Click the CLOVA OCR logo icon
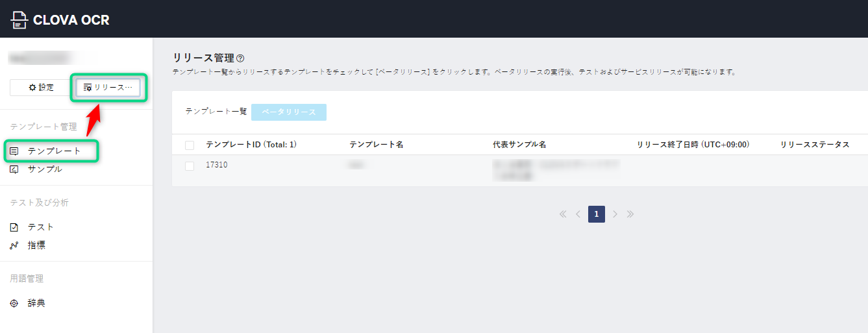This screenshot has height=333, width=868. (x=20, y=20)
